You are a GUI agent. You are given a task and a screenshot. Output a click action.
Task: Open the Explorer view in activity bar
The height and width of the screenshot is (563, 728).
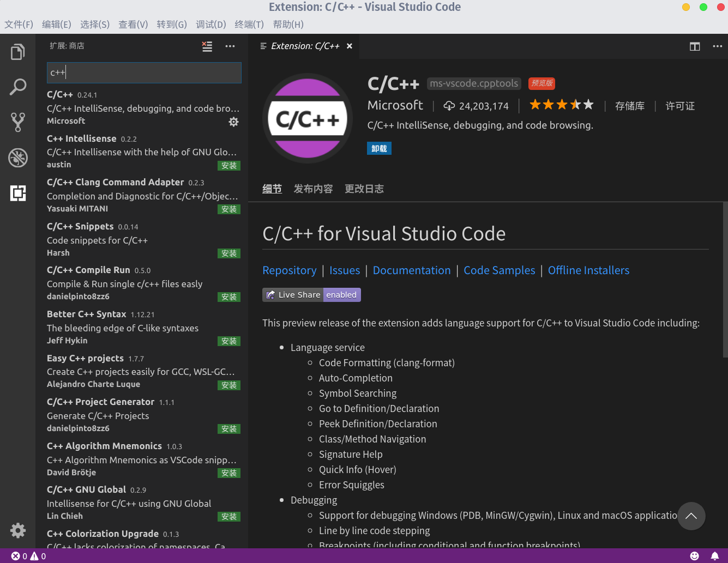point(18,52)
